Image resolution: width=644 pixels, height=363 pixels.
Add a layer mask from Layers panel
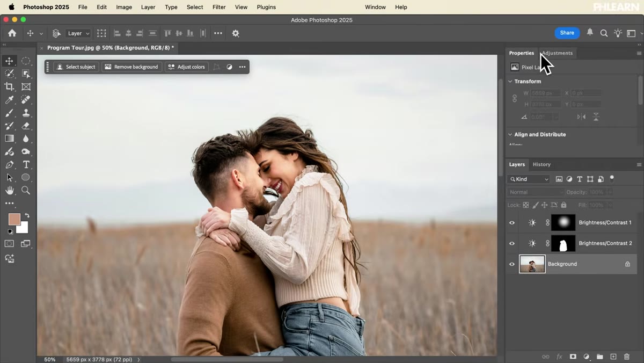[x=573, y=357]
